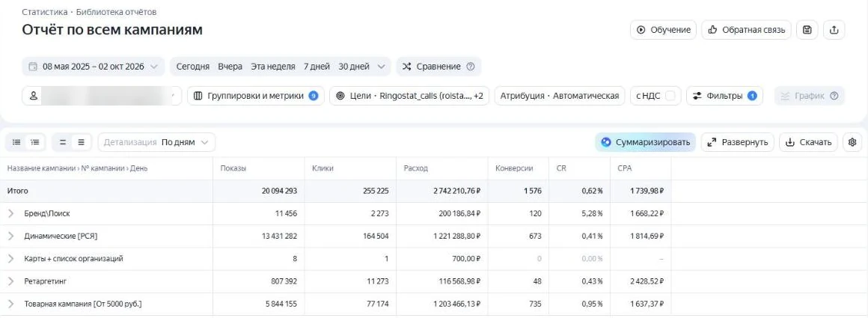Sort by the Конверсии column header
This screenshot has height=318, width=868.
(x=514, y=168)
